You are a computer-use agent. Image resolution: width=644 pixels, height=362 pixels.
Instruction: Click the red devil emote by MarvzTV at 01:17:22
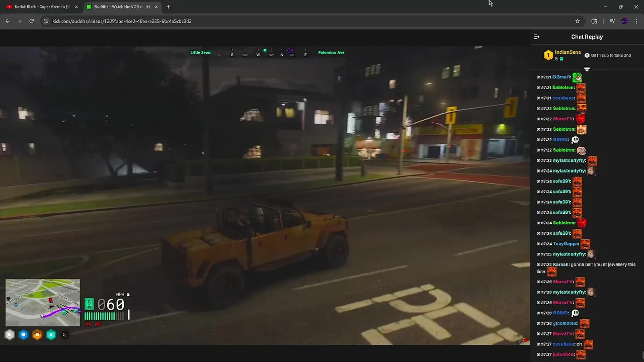click(580, 119)
